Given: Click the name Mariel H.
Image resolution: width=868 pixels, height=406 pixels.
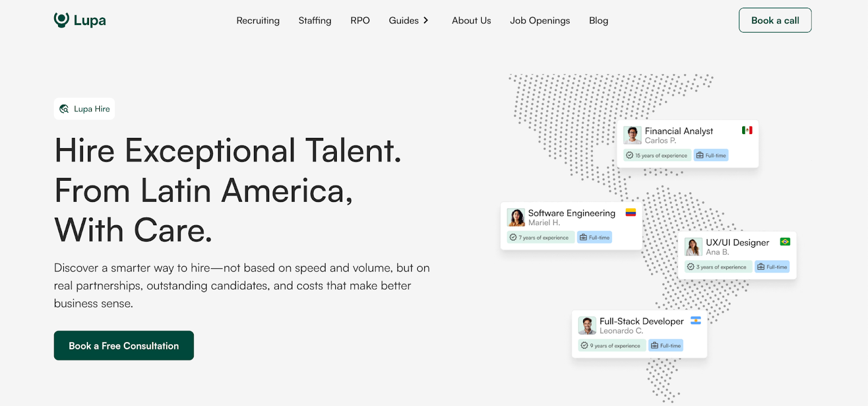Looking at the screenshot, I should click(x=544, y=223).
